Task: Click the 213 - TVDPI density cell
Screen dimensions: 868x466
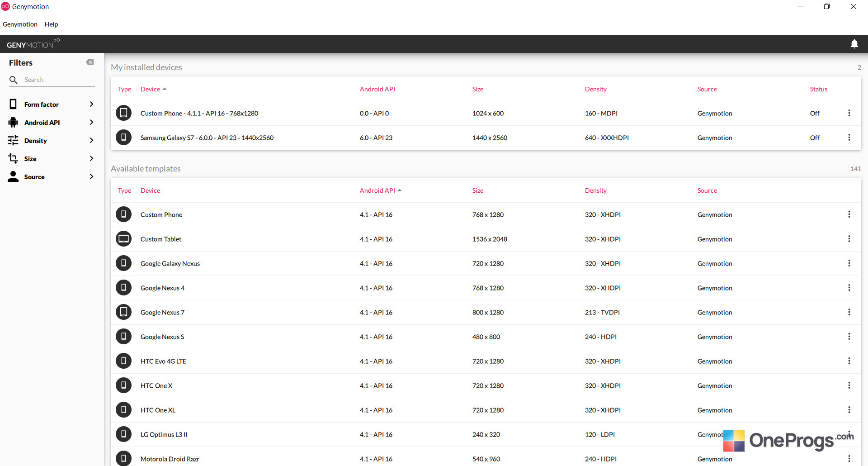Action: tap(602, 312)
